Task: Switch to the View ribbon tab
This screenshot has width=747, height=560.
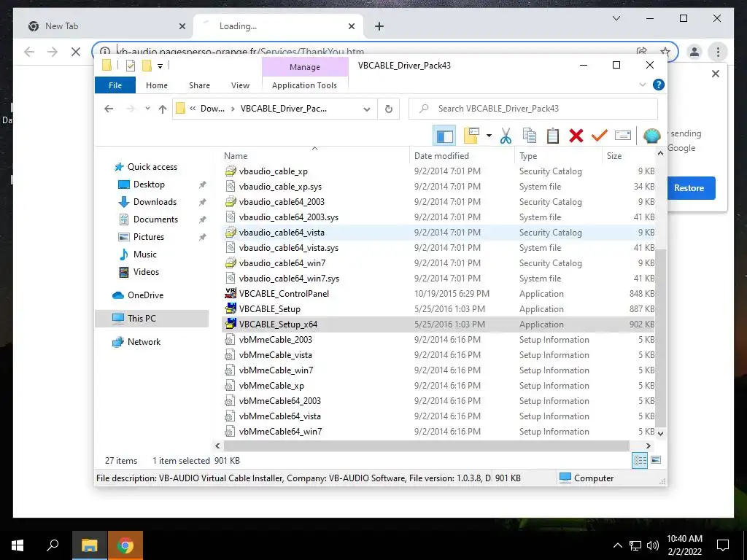Action: click(x=240, y=85)
